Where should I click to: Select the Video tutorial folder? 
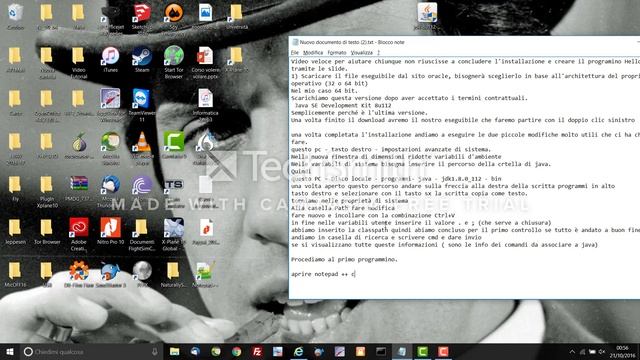pos(78,62)
